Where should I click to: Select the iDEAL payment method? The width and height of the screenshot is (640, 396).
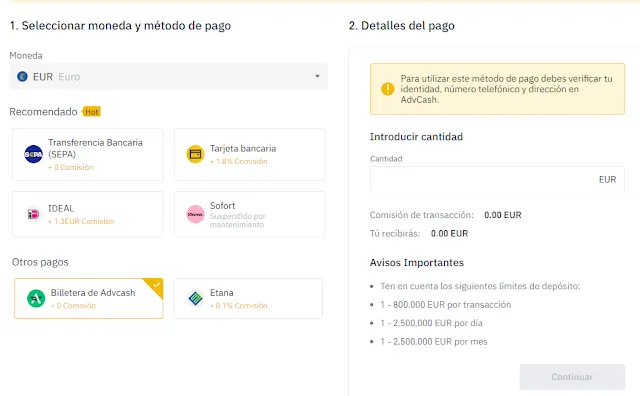87,214
